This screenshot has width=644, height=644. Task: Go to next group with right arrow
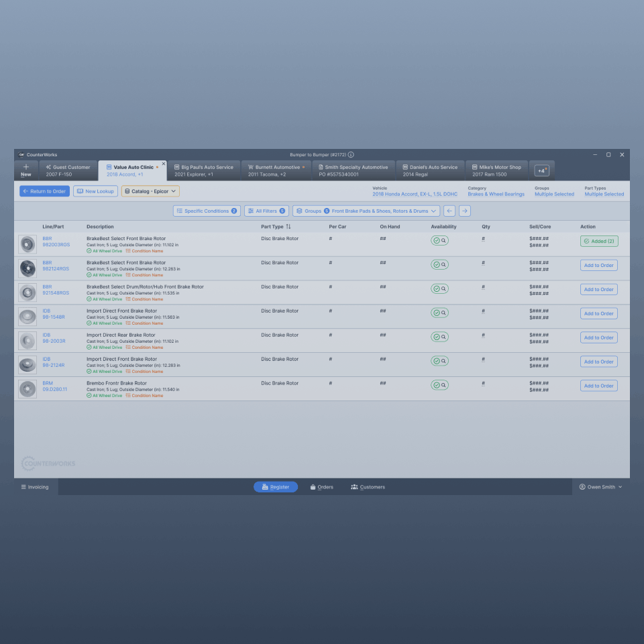pyautogui.click(x=464, y=211)
